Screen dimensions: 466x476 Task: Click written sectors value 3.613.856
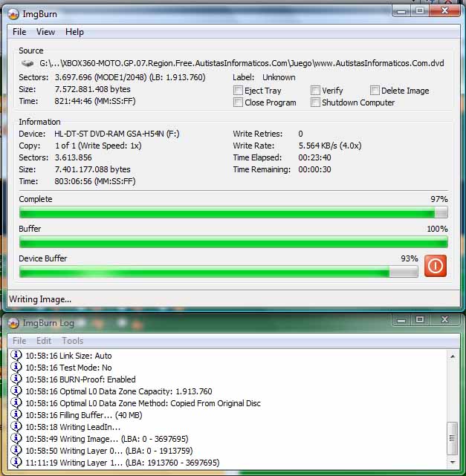point(74,157)
